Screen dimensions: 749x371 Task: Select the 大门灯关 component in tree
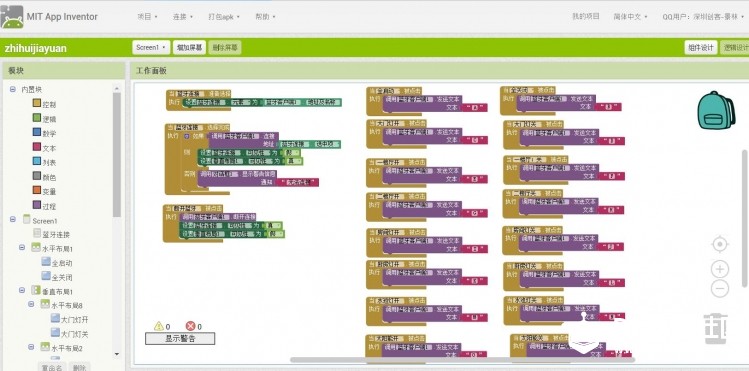click(x=69, y=333)
